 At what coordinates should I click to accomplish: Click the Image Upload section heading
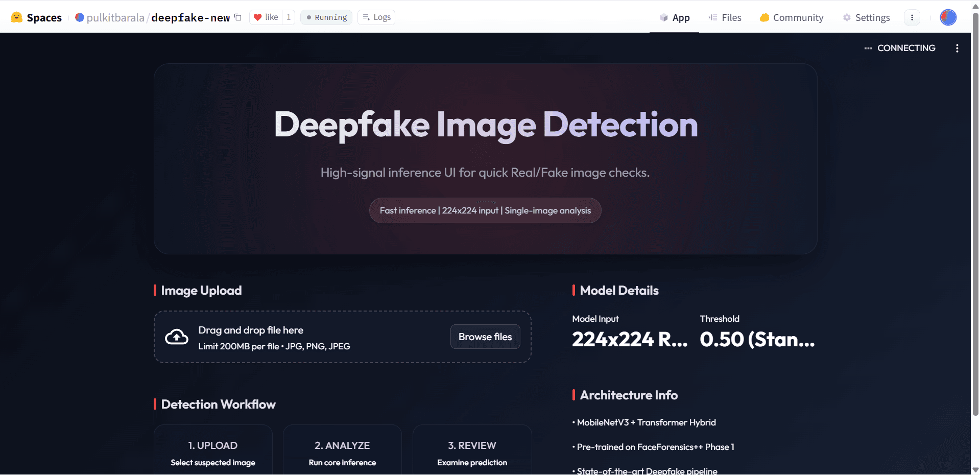coord(201,291)
